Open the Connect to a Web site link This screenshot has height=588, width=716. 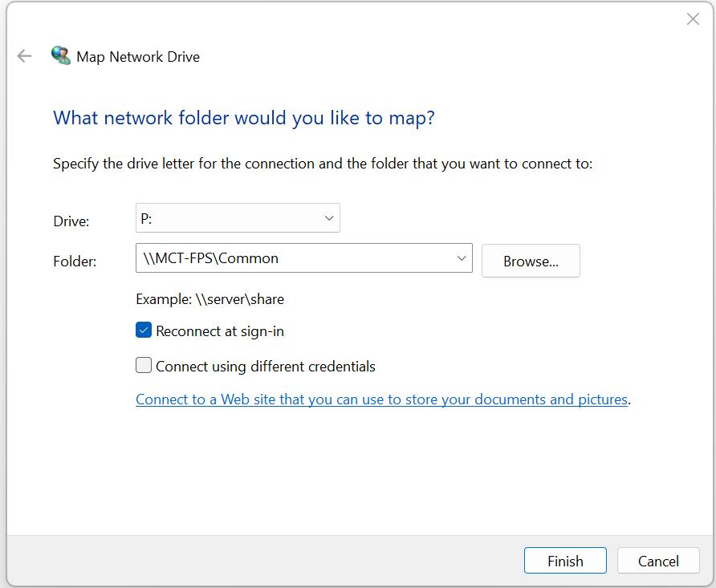381,399
